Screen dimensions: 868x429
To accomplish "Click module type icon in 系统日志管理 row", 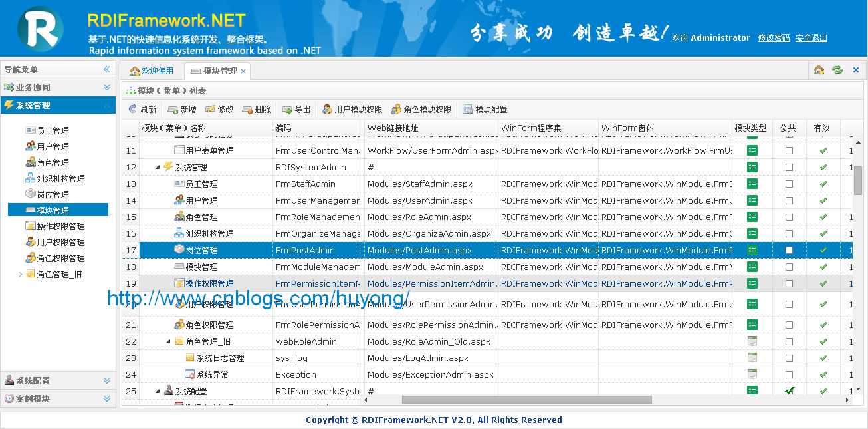I will click(x=752, y=358).
